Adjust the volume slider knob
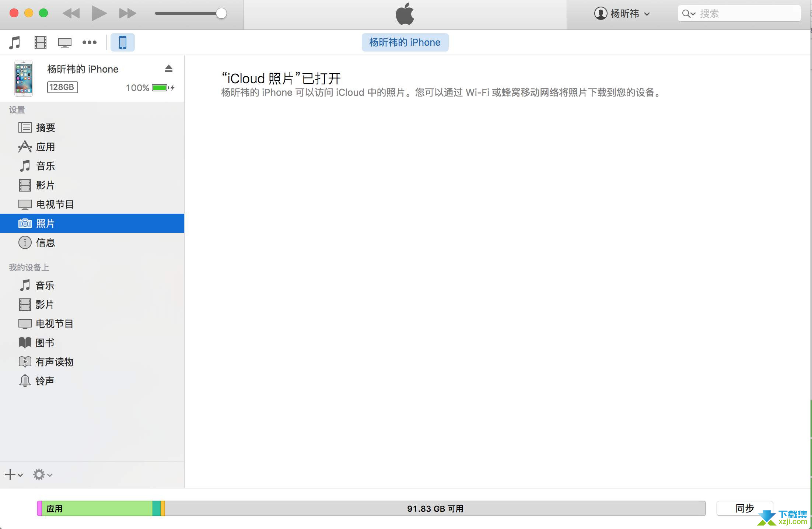812x529 pixels. (221, 14)
